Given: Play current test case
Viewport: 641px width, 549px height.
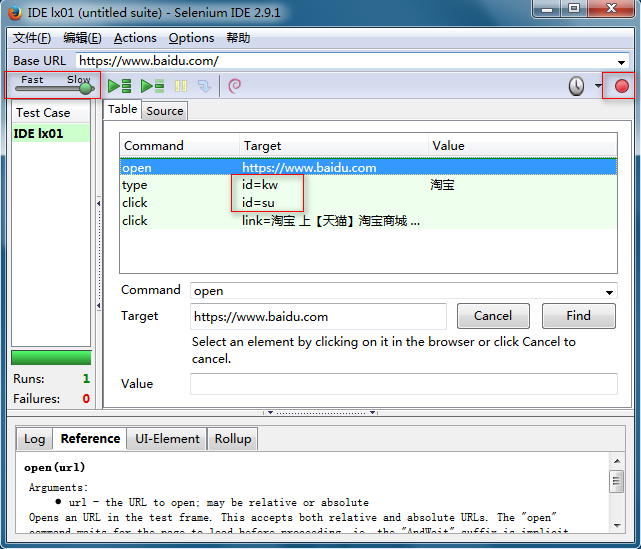Looking at the screenshot, I should click(x=152, y=86).
